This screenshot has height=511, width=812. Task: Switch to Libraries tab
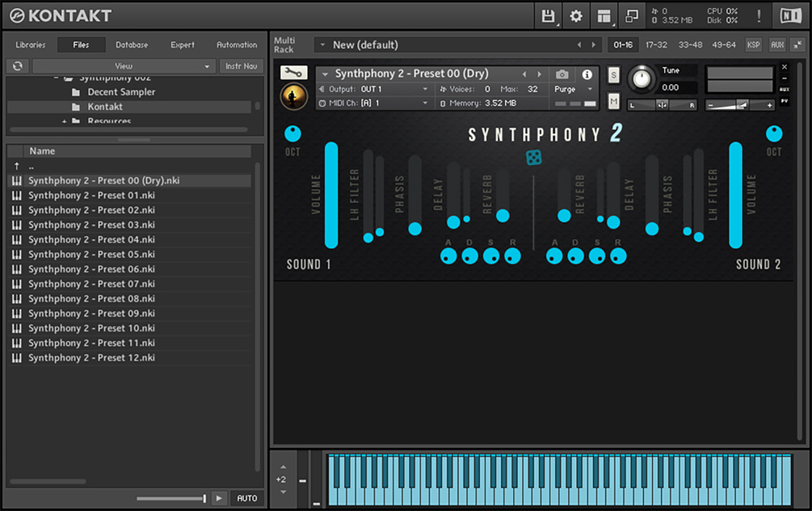[31, 45]
